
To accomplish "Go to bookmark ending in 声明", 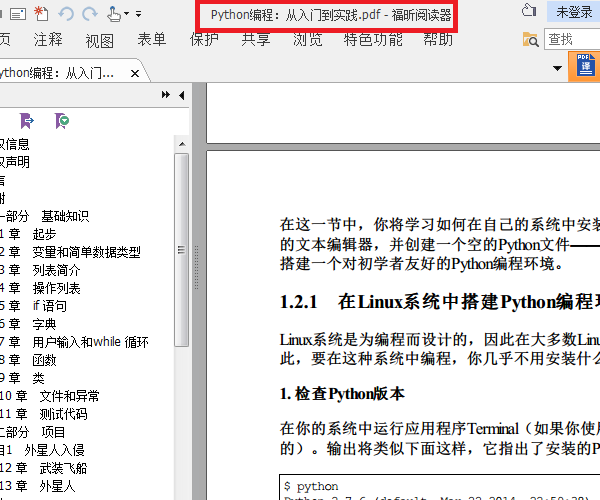I will pos(15,162).
